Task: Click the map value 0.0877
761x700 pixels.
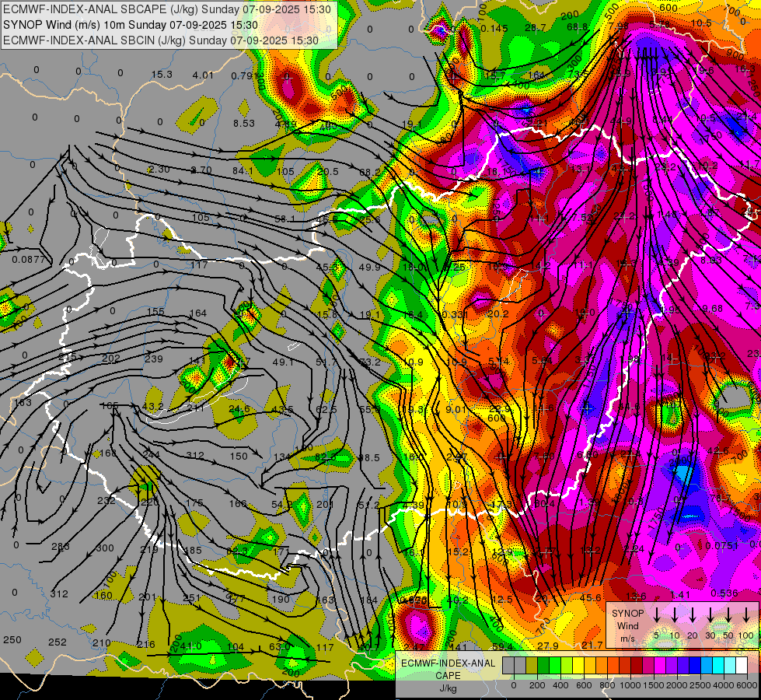Action: (x=29, y=260)
